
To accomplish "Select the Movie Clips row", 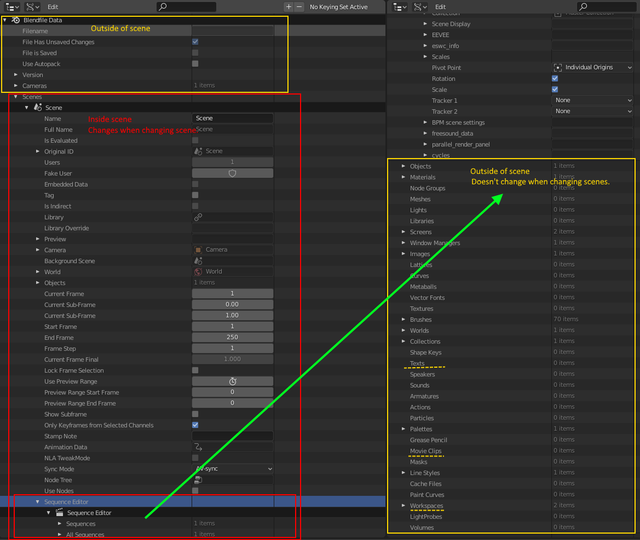I will coord(510,451).
